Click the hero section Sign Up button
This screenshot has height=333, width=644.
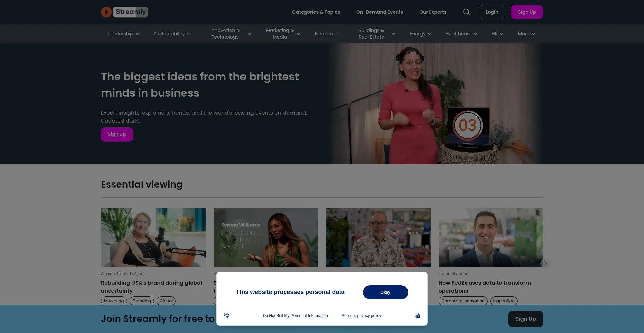pyautogui.click(x=117, y=134)
